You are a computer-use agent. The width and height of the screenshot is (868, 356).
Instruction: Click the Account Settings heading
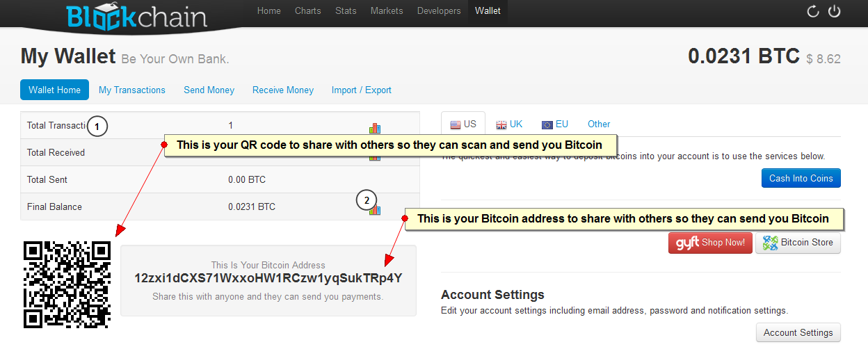click(x=492, y=295)
